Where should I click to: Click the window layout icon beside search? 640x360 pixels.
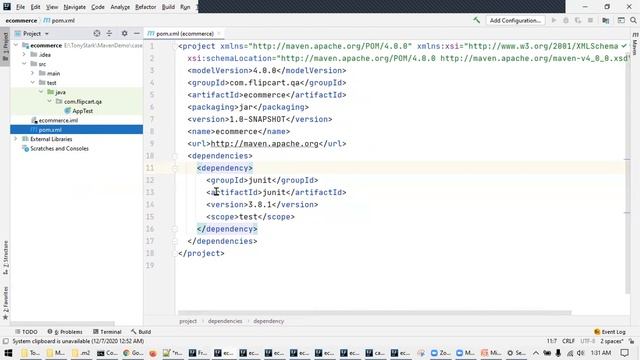pyautogui.click(x=621, y=20)
